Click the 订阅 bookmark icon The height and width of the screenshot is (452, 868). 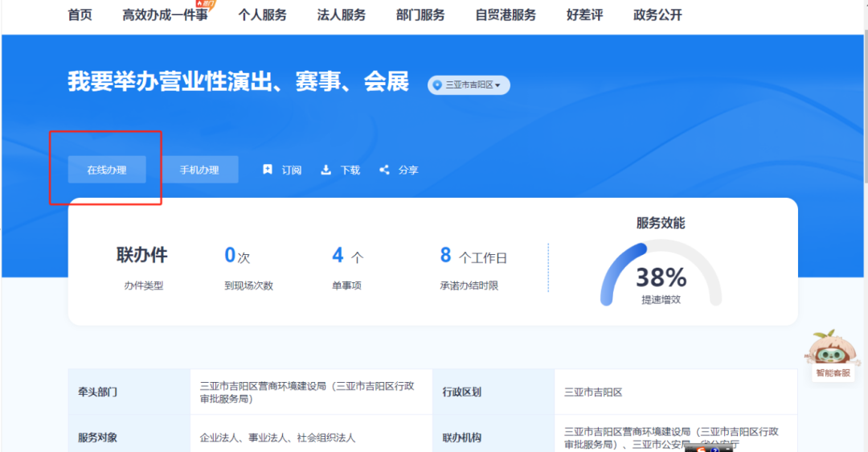coord(268,170)
